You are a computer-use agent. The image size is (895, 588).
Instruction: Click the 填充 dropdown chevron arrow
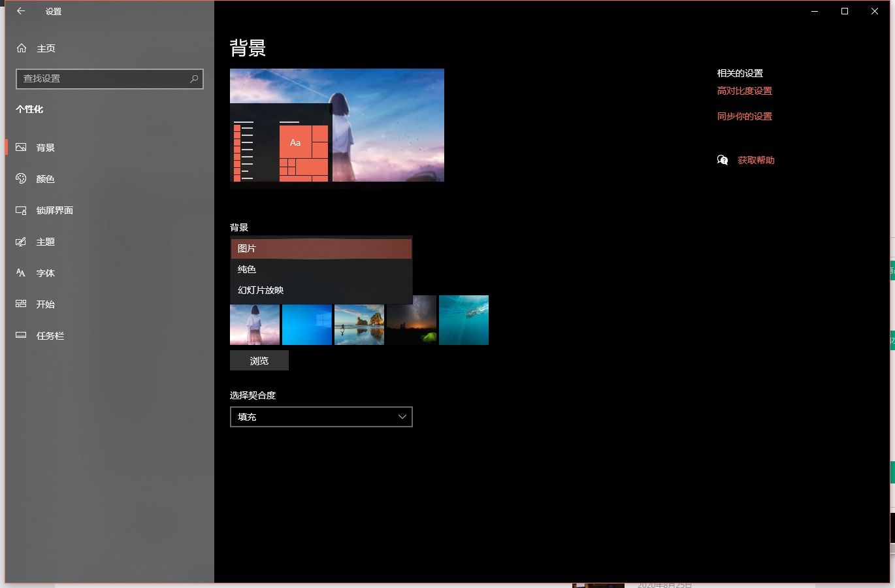click(x=402, y=417)
